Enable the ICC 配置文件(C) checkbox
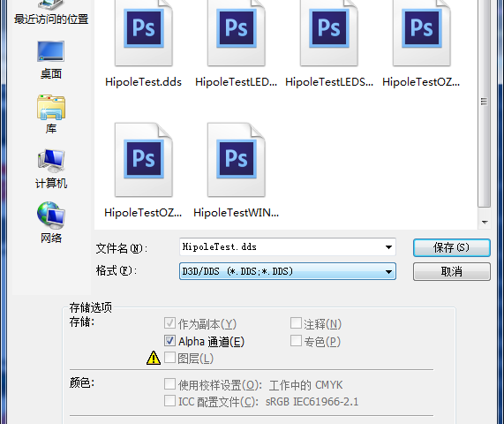504x424 pixels. (169, 401)
